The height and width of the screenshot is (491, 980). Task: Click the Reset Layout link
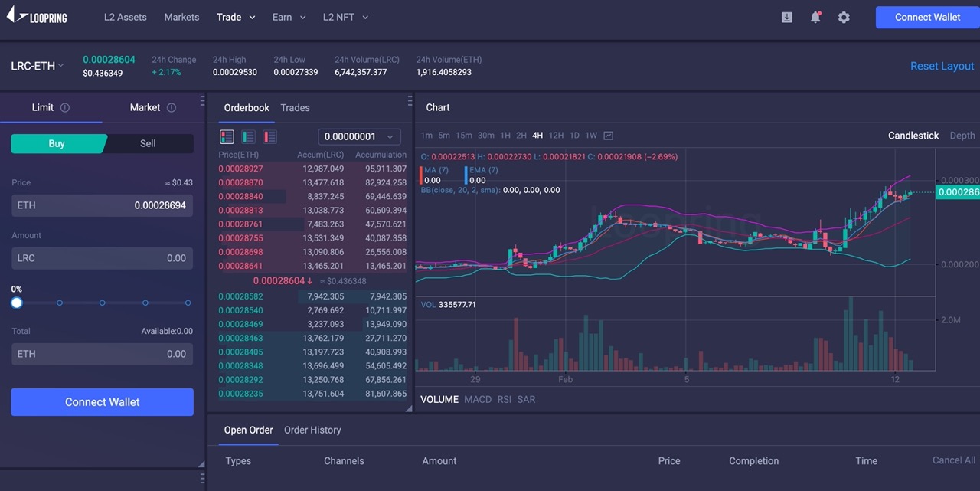coord(942,66)
